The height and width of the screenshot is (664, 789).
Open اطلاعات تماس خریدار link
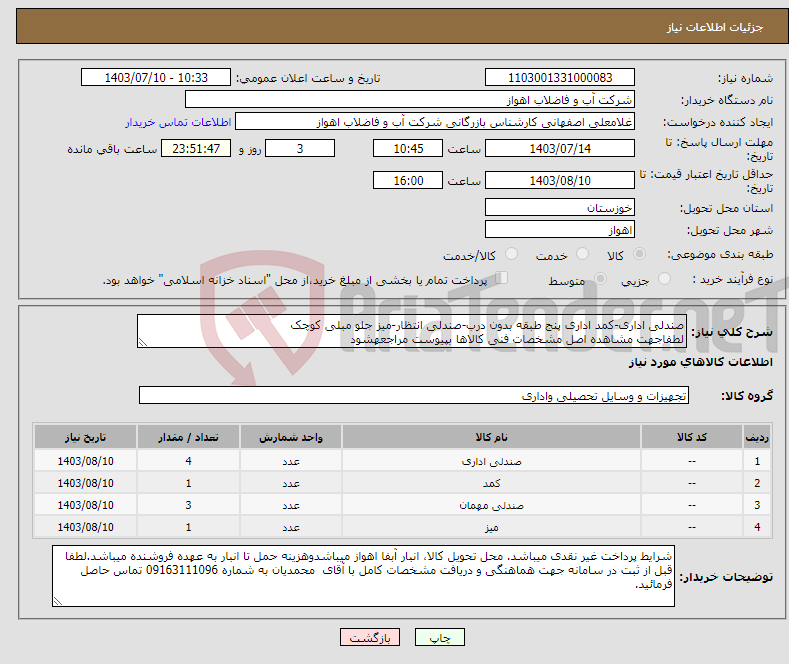[x=178, y=122]
